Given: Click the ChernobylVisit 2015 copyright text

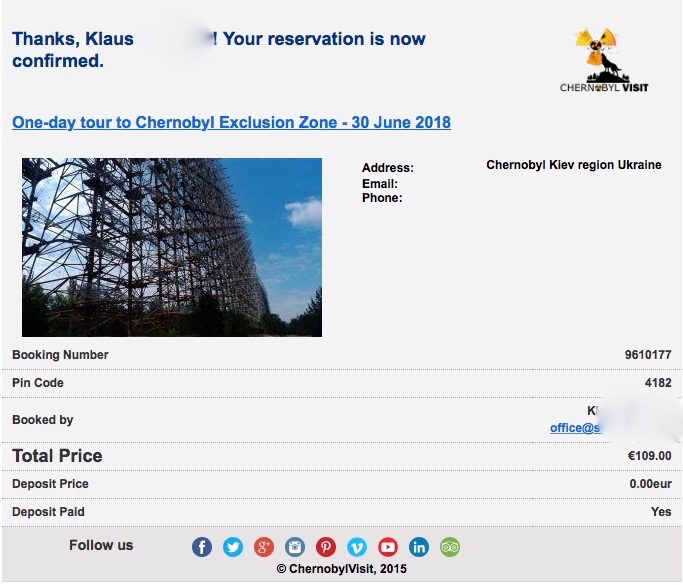Looking at the screenshot, I should pos(341,570).
